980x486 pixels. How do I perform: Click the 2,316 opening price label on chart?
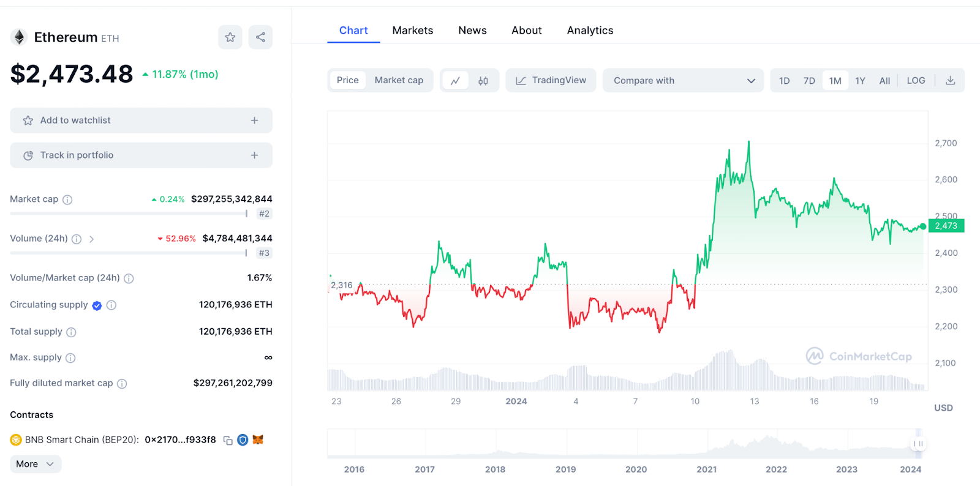(x=342, y=285)
